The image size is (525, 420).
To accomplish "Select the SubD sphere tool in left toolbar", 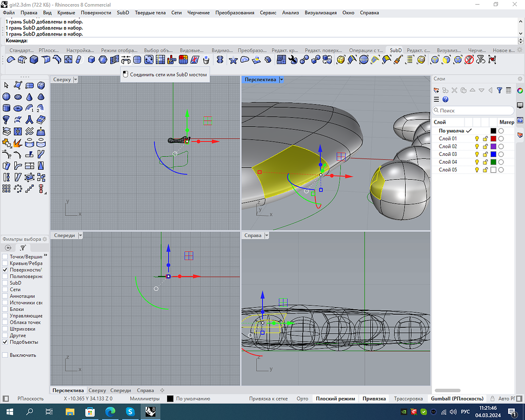I will 7,96.
